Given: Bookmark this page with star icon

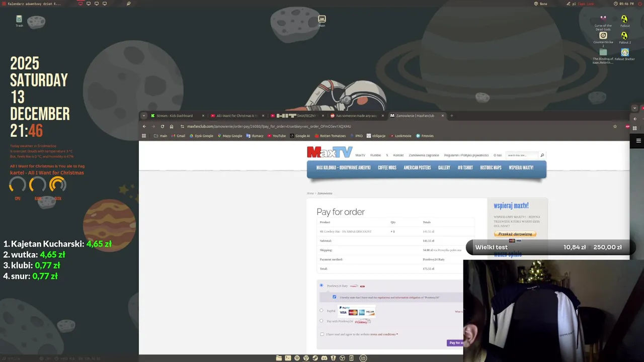Looking at the screenshot, I should click(615, 126).
